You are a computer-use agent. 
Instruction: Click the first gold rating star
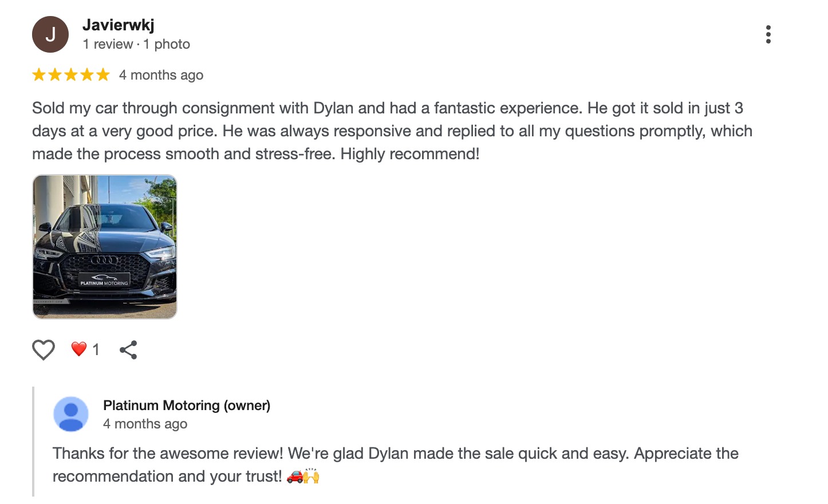(x=39, y=75)
